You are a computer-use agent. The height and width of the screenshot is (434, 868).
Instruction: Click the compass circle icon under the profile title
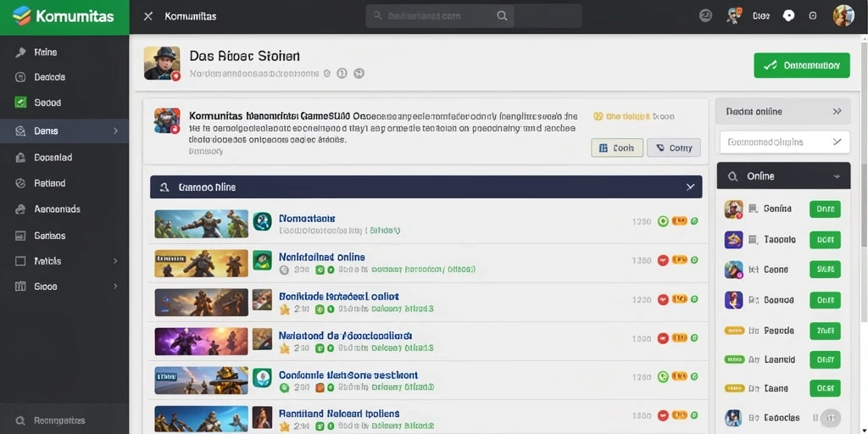359,73
